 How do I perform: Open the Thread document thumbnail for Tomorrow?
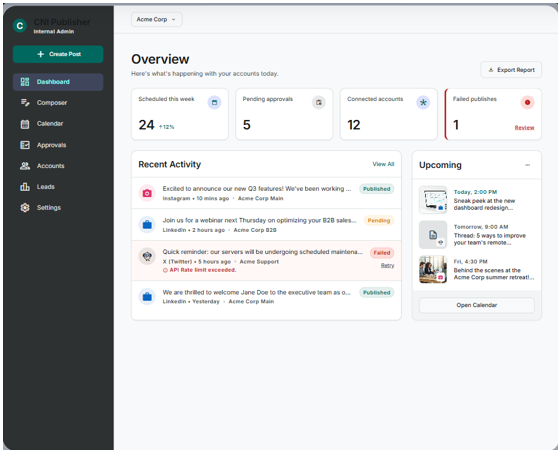433,234
